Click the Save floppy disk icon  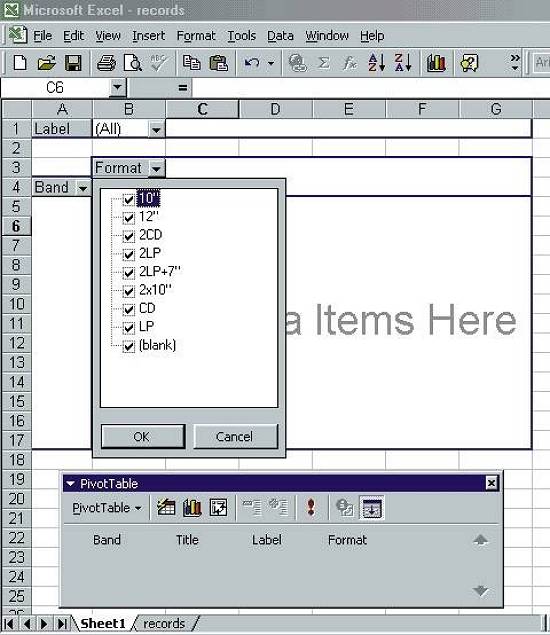pyautogui.click(x=73, y=63)
